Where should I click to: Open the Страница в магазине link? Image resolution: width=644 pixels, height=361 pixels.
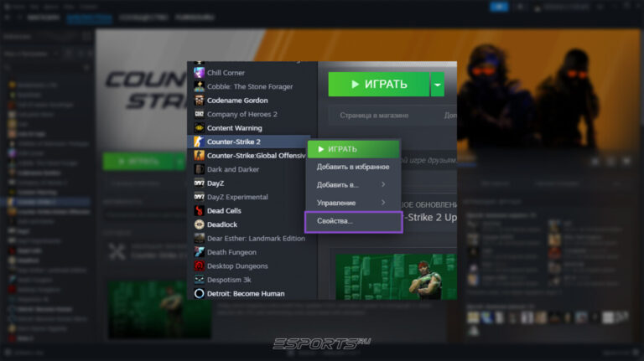coord(374,116)
